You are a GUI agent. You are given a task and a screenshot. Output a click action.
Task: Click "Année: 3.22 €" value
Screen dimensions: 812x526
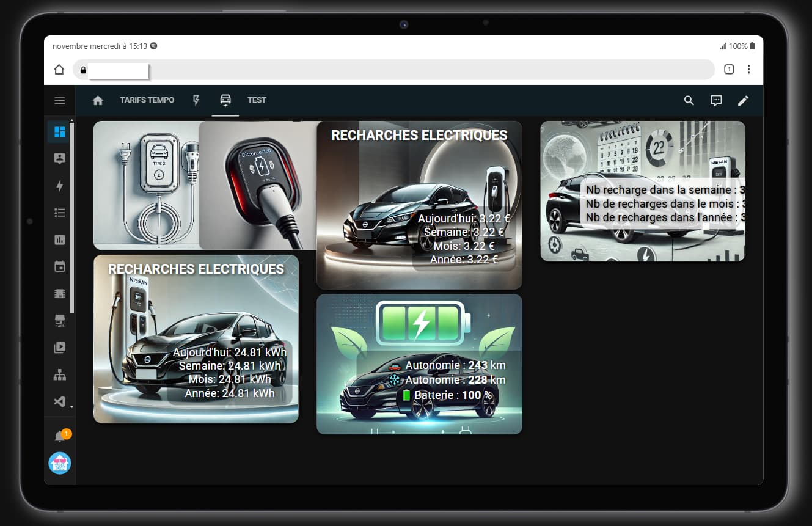click(x=464, y=260)
